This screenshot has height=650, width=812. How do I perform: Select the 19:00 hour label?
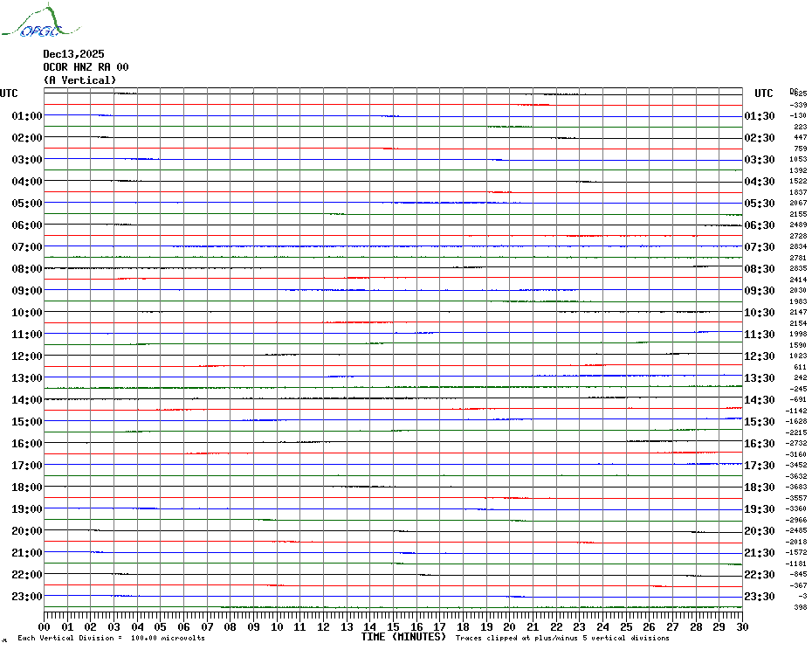coord(27,509)
